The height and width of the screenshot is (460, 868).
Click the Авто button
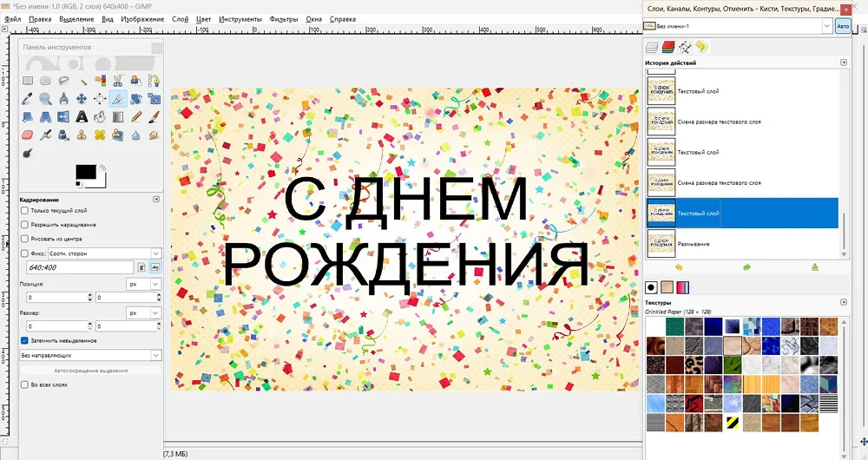click(x=843, y=26)
